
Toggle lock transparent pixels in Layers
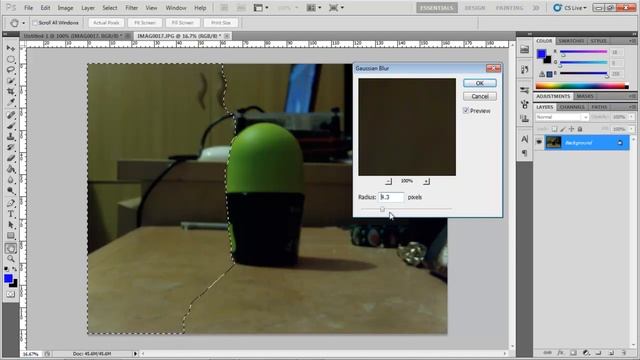click(x=554, y=129)
